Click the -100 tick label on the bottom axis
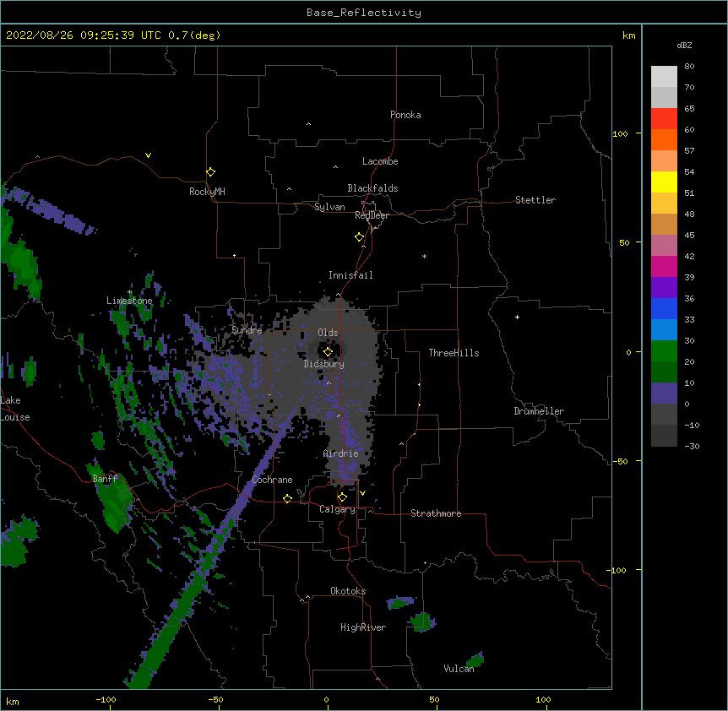This screenshot has width=728, height=711. point(106,699)
